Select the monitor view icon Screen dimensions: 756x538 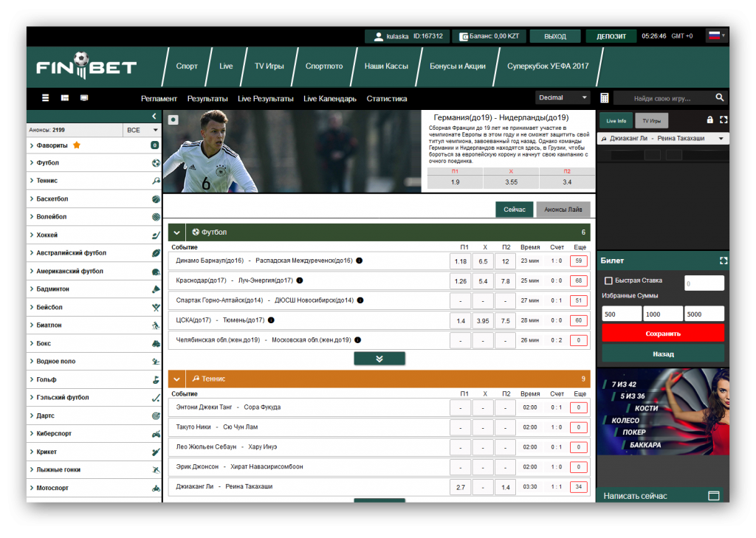pos(84,98)
